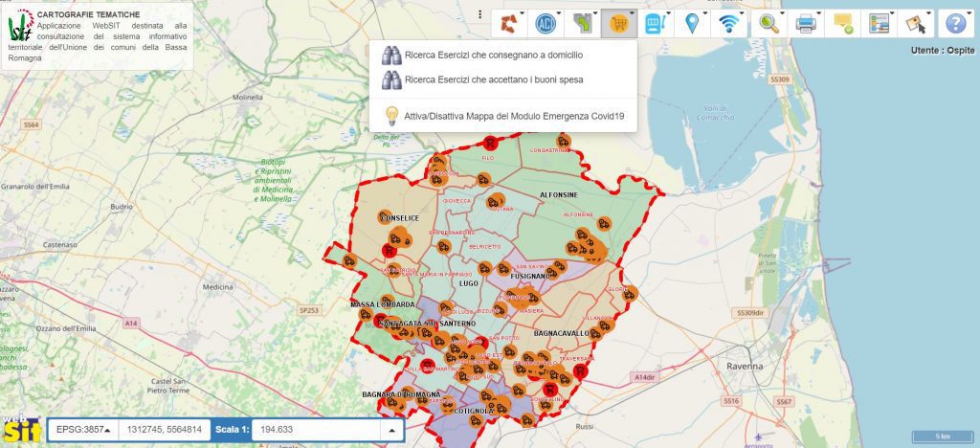Click the Wi-Fi hotspots icon
The image size is (980, 448).
(x=730, y=22)
